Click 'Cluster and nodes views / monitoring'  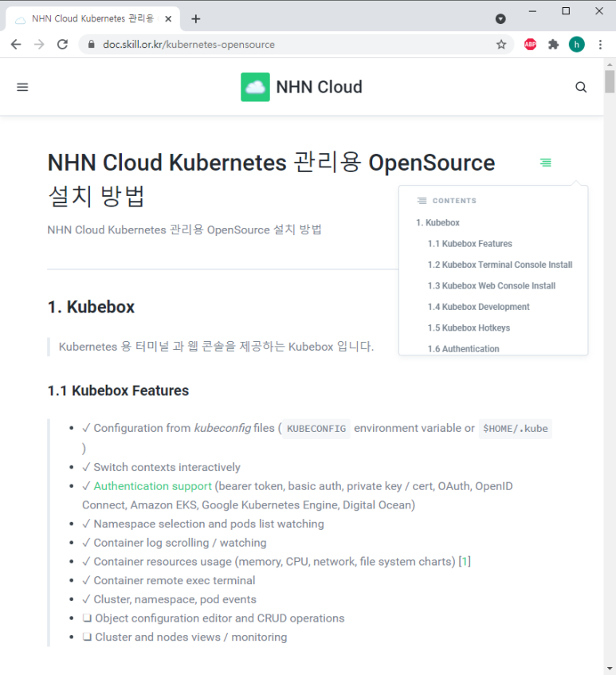point(190,637)
